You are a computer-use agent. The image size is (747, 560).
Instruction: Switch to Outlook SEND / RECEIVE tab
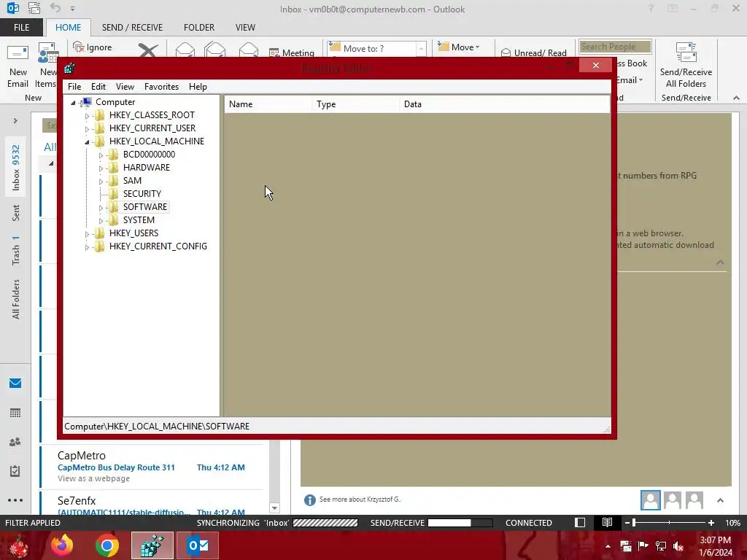click(132, 28)
